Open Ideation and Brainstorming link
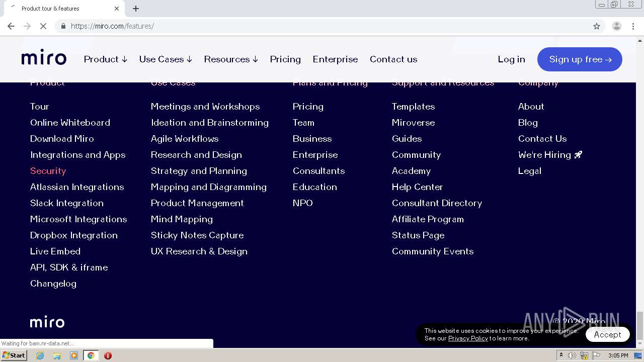Image resolution: width=644 pixels, height=362 pixels. 210,123
